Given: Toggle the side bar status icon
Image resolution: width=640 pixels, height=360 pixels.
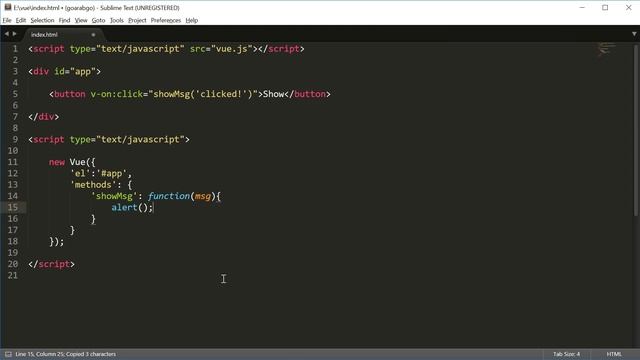Looking at the screenshot, I should click(x=8, y=354).
